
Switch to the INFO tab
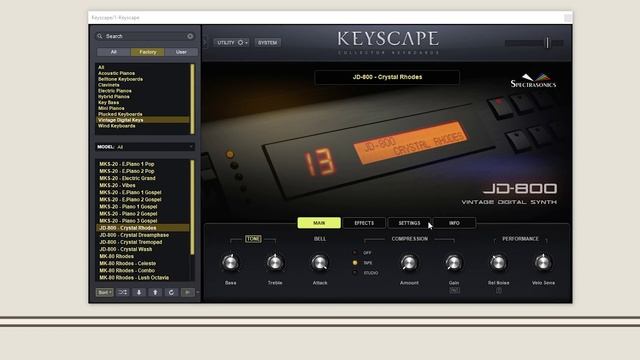click(x=454, y=223)
